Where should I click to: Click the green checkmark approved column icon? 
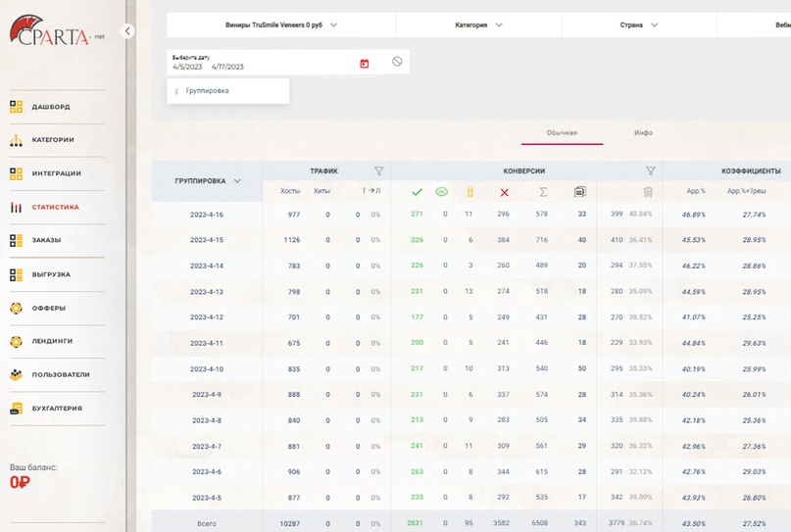pos(417,192)
